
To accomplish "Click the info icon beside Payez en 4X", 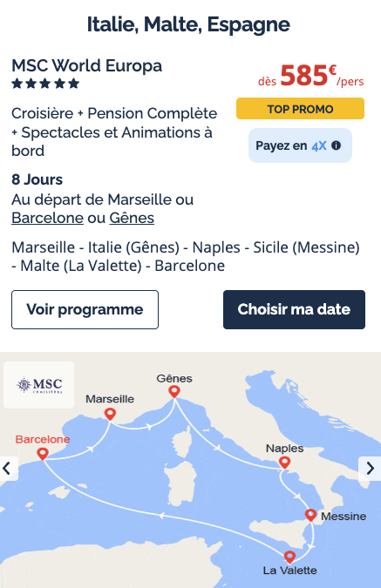I will pos(336,145).
